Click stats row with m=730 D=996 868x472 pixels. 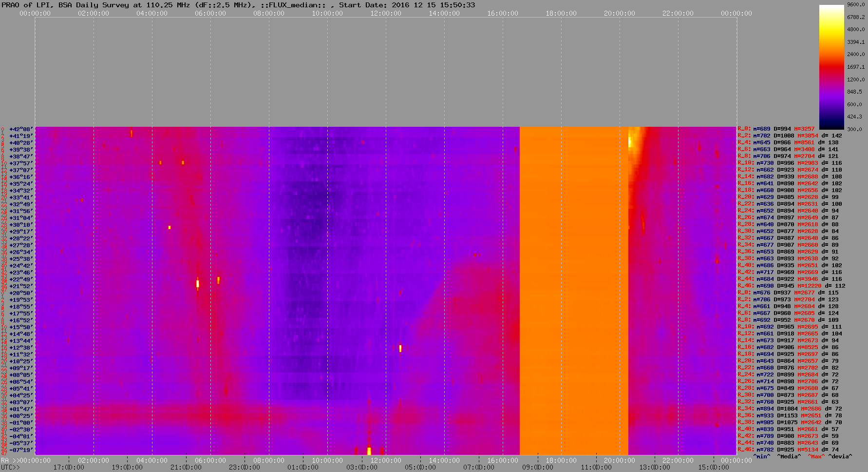[790, 163]
